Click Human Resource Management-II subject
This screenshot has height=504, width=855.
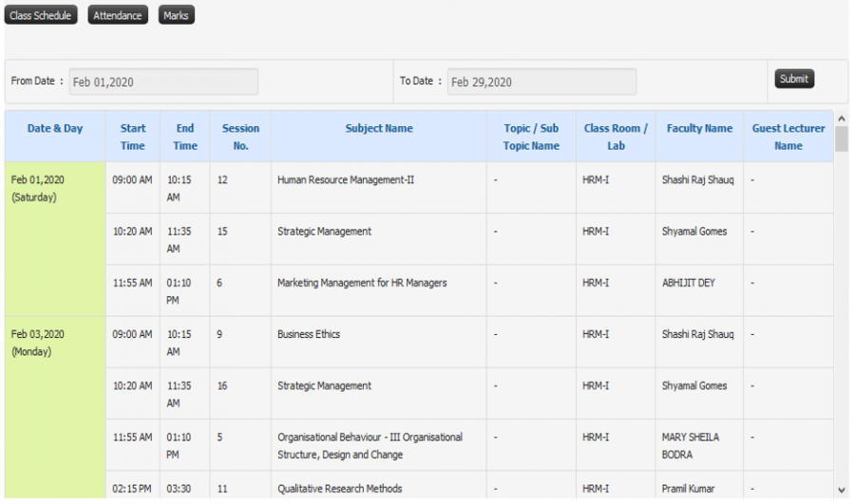tap(346, 179)
